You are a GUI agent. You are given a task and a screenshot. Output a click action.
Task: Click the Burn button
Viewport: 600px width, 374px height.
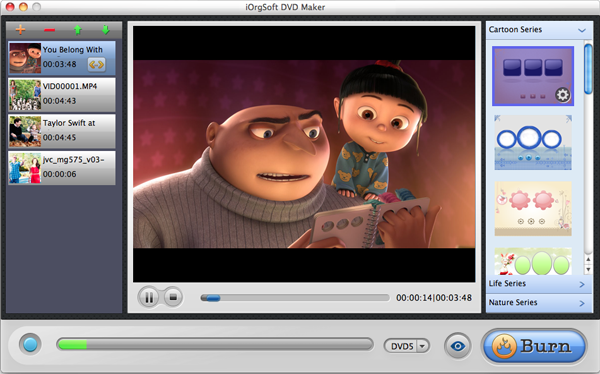click(534, 346)
